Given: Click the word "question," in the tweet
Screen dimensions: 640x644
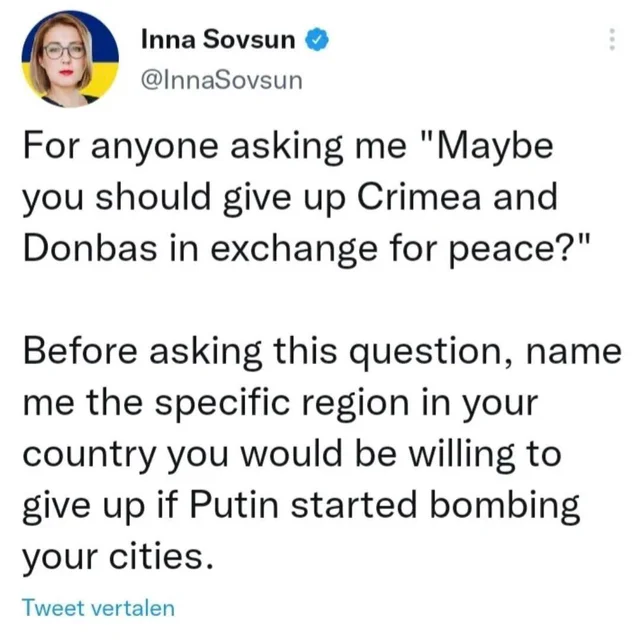Looking at the screenshot, I should 433,353.
